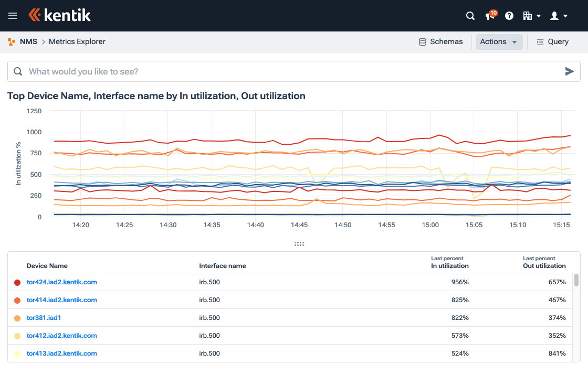The width and height of the screenshot is (588, 375).
Task: Click the Kentik logo
Action: tap(59, 15)
